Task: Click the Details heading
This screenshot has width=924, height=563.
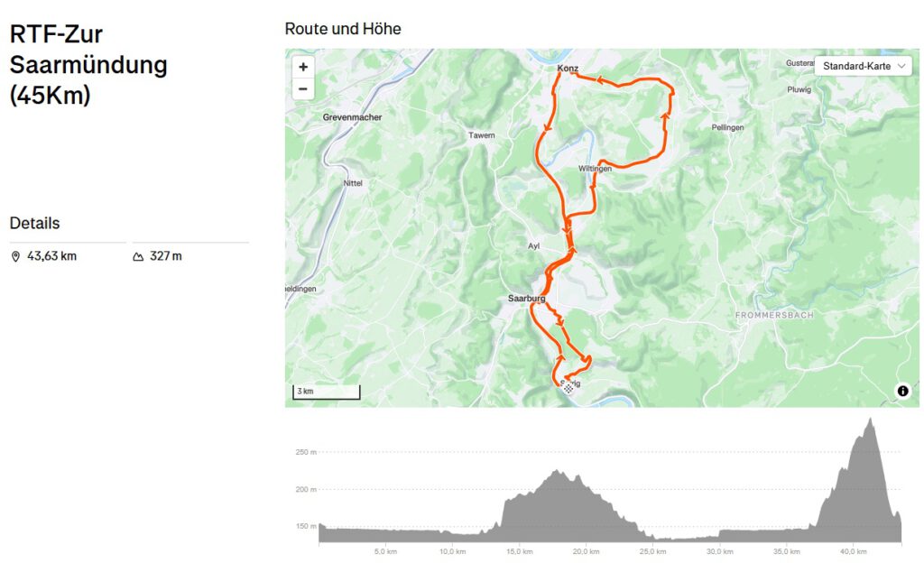Action: [x=35, y=223]
